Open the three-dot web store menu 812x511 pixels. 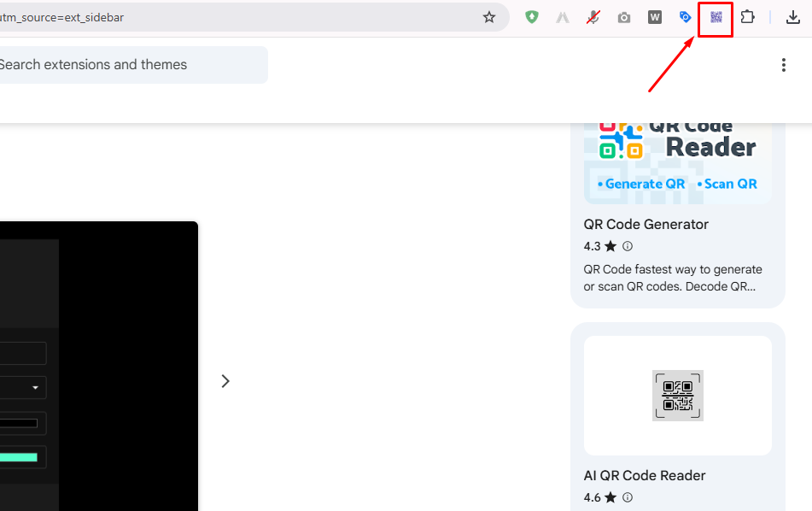point(784,65)
